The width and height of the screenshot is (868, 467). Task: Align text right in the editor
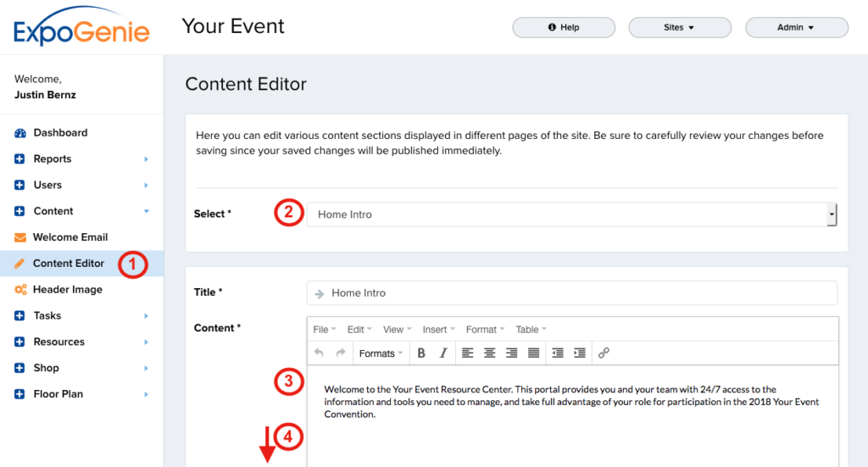tap(511, 353)
